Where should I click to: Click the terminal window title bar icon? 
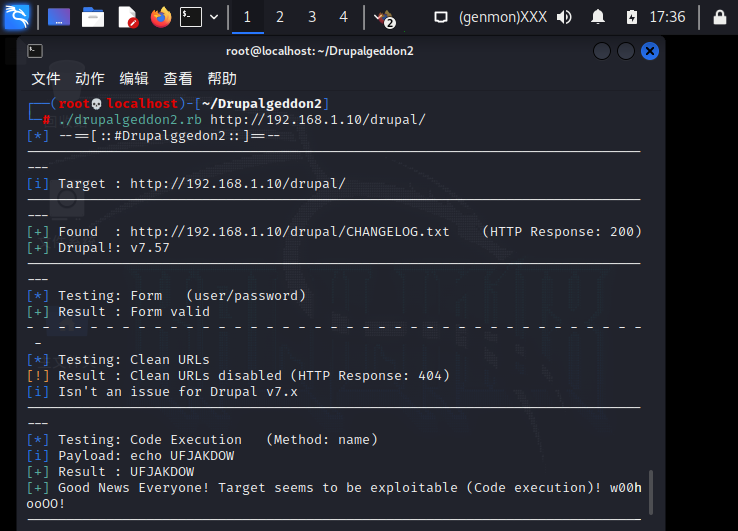click(x=35, y=51)
